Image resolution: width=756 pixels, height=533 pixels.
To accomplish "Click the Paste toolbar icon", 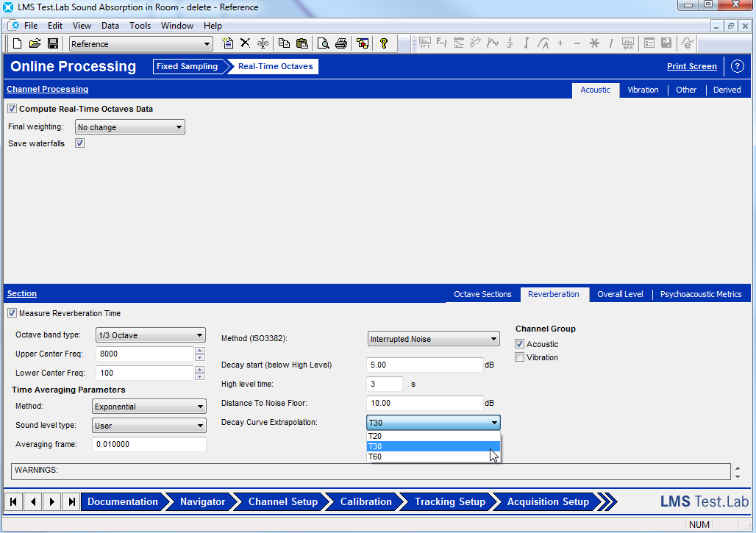I will (302, 43).
